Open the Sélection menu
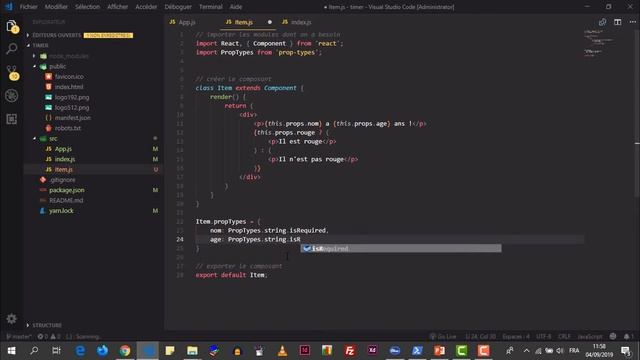The image size is (640, 360). click(x=87, y=7)
